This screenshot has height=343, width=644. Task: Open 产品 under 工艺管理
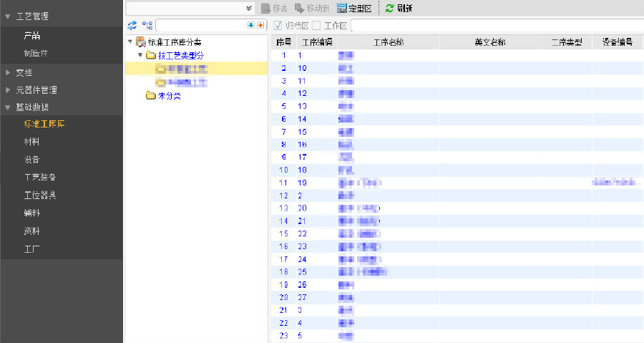coord(31,35)
